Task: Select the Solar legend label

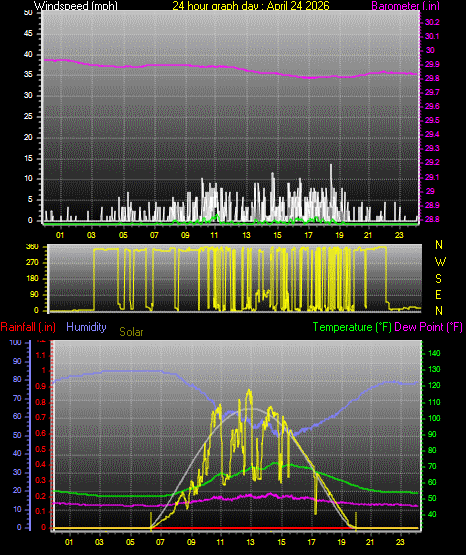Action: coord(131,332)
